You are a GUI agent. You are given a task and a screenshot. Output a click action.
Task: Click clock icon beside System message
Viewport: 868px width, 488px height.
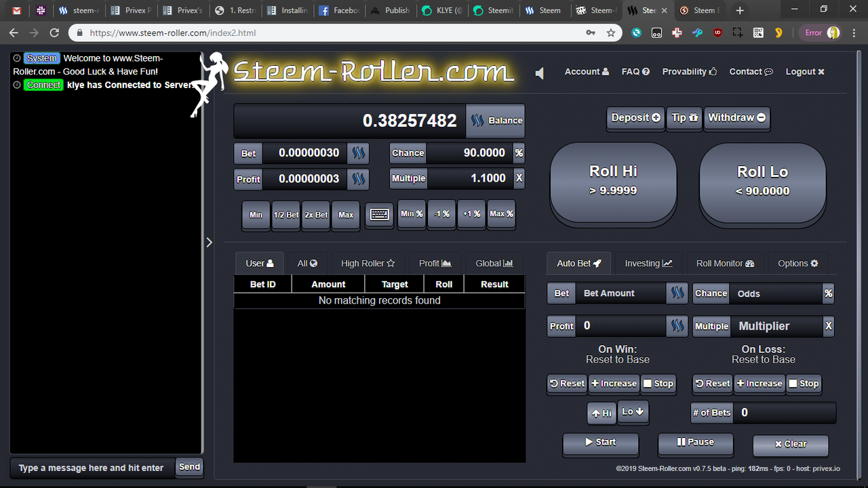[x=17, y=58]
